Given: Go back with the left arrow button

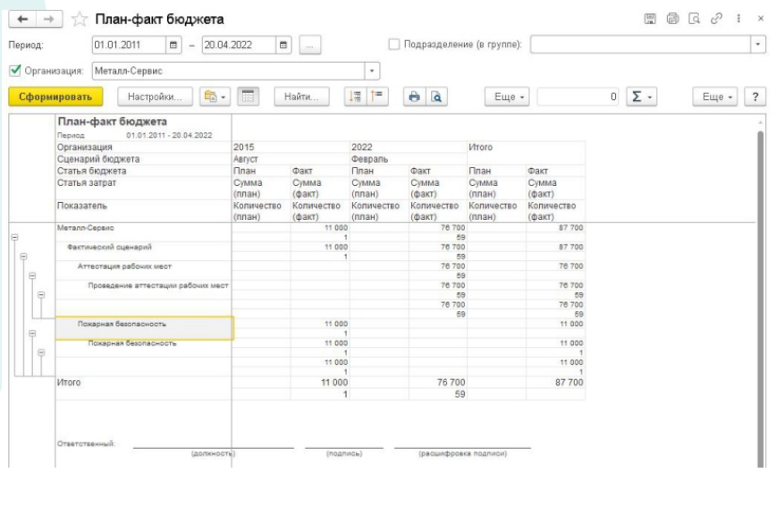Looking at the screenshot, I should click(x=22, y=20).
